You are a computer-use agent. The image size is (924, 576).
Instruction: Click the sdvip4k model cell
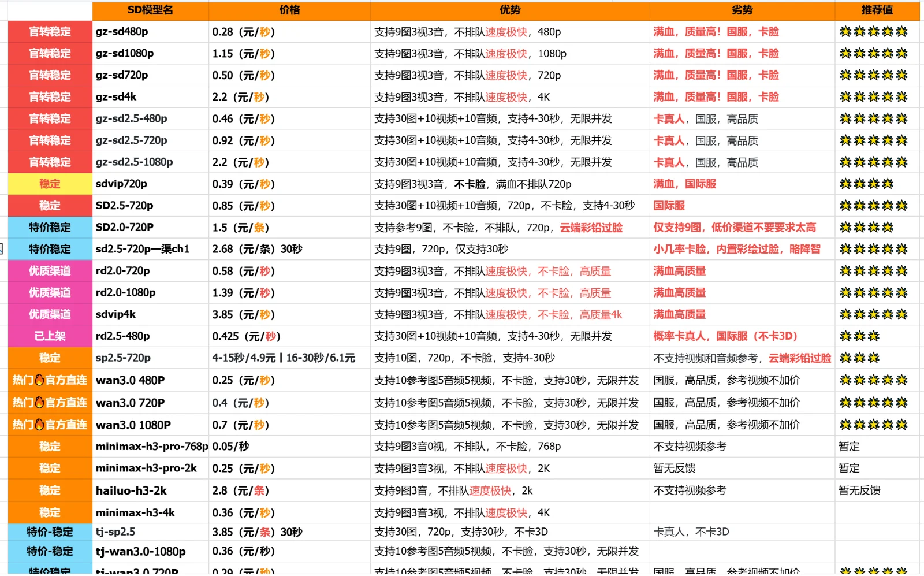(150, 314)
